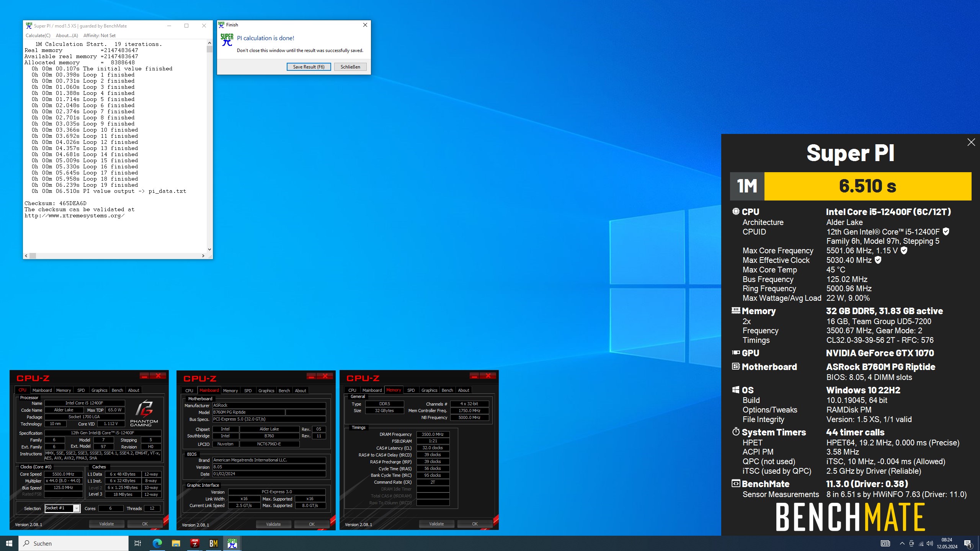Close the Memory CPU-Z window
The image size is (980, 551).
[x=488, y=376]
